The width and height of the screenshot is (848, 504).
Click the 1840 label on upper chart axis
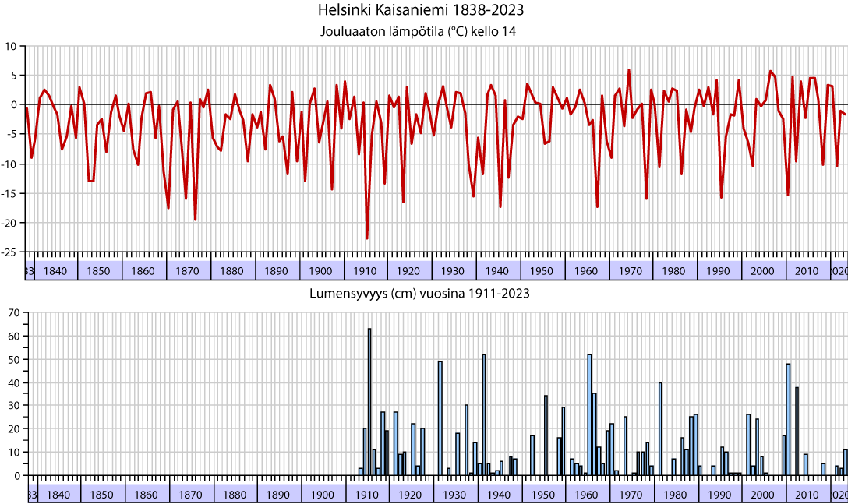55,271
